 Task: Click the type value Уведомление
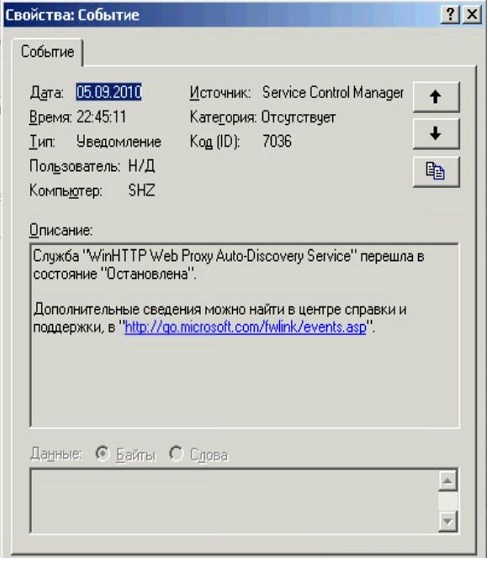(119, 142)
